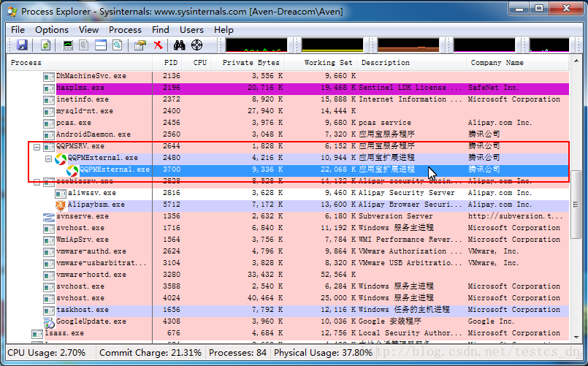Open the Users menu
The height and width of the screenshot is (366, 588).
click(x=191, y=30)
